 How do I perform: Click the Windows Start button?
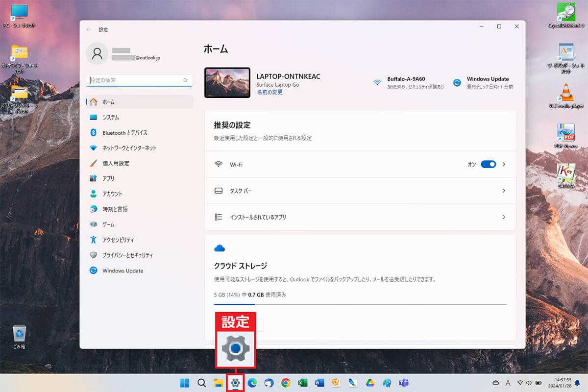pos(185,383)
